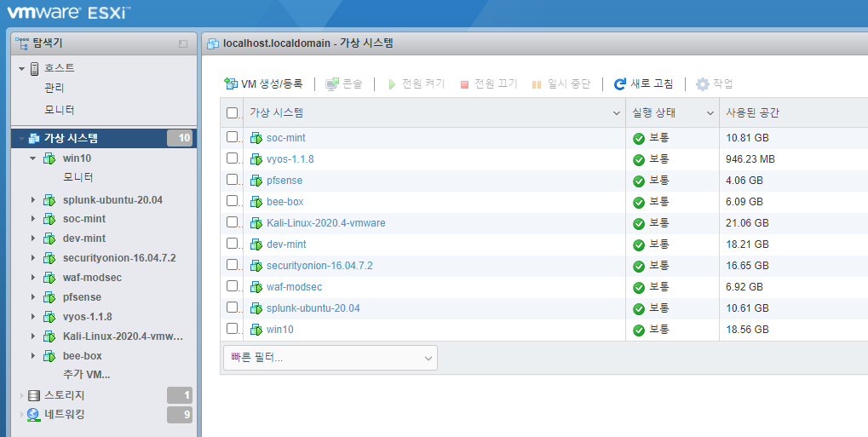
Task: Open the 실행 상태 column dropdown arrow
Action: (710, 113)
